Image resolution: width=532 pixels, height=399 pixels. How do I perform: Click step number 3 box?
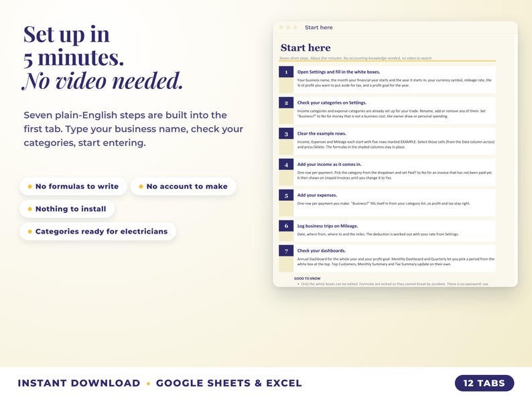(286, 134)
